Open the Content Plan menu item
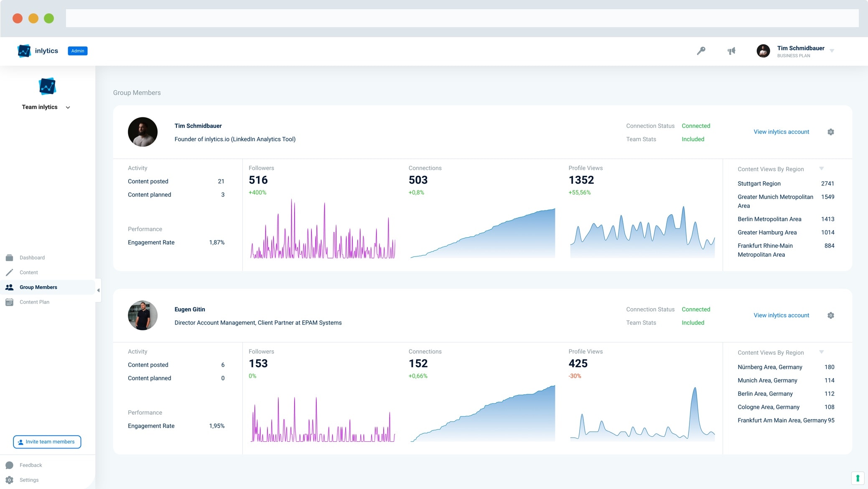Viewport: 868px width, 489px height. coord(34,302)
